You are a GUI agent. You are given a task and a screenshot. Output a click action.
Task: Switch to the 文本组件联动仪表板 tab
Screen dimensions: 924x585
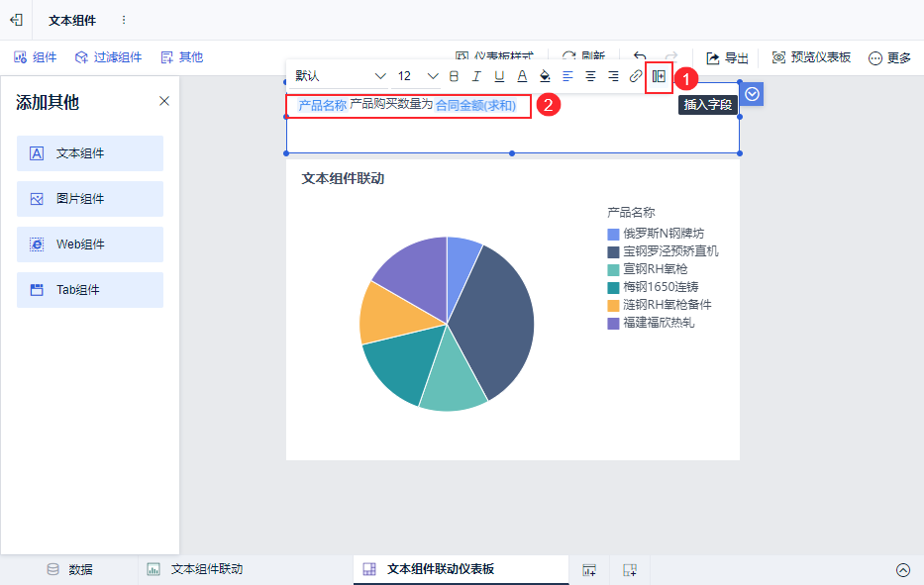461,570
